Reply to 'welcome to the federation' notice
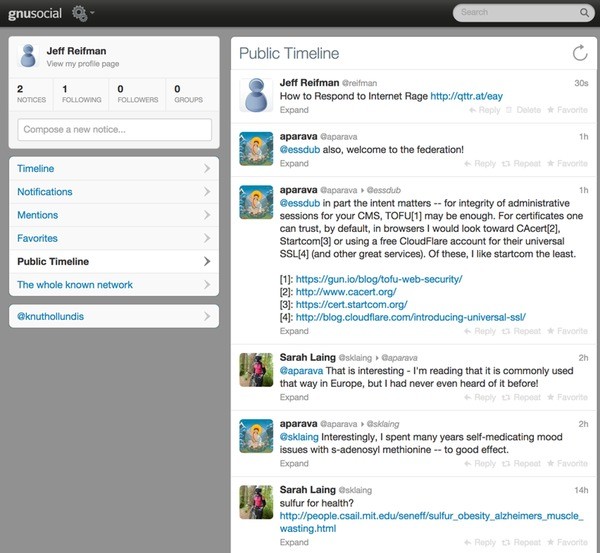600x553 pixels. (x=480, y=164)
